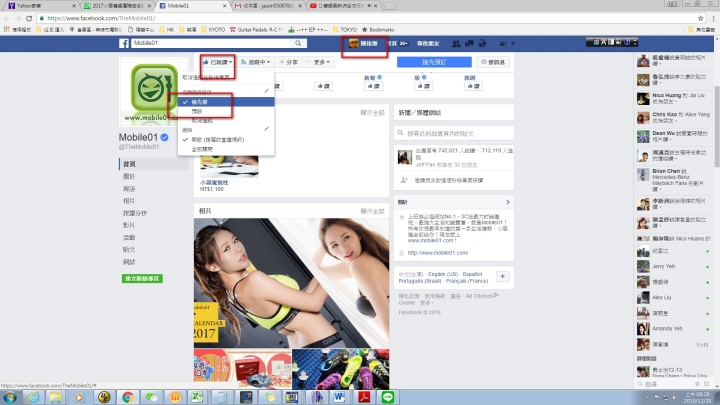Add a language with the plus button
The width and height of the screenshot is (720, 405).
pyautogui.click(x=502, y=276)
